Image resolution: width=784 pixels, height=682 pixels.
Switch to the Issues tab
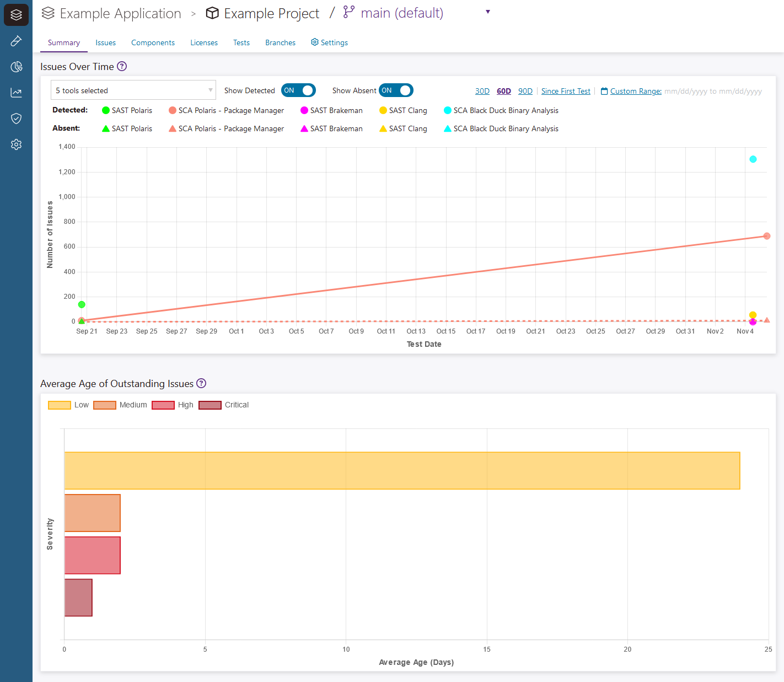click(x=105, y=43)
